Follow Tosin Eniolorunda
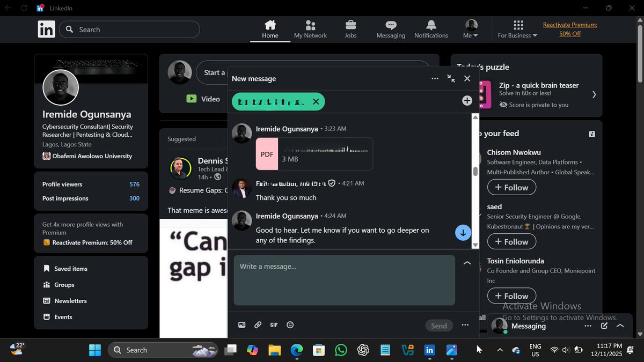The width and height of the screenshot is (644, 362). [x=511, y=296]
